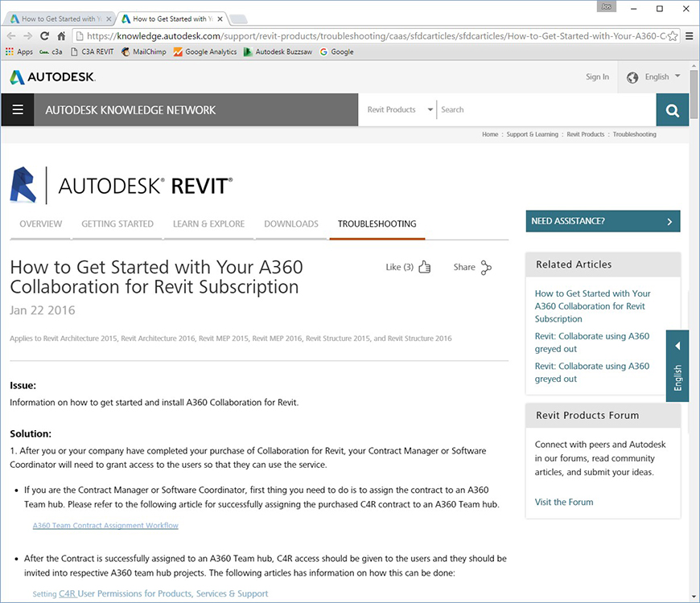The image size is (700, 603).
Task: Close the active browser tab
Action: [220, 19]
